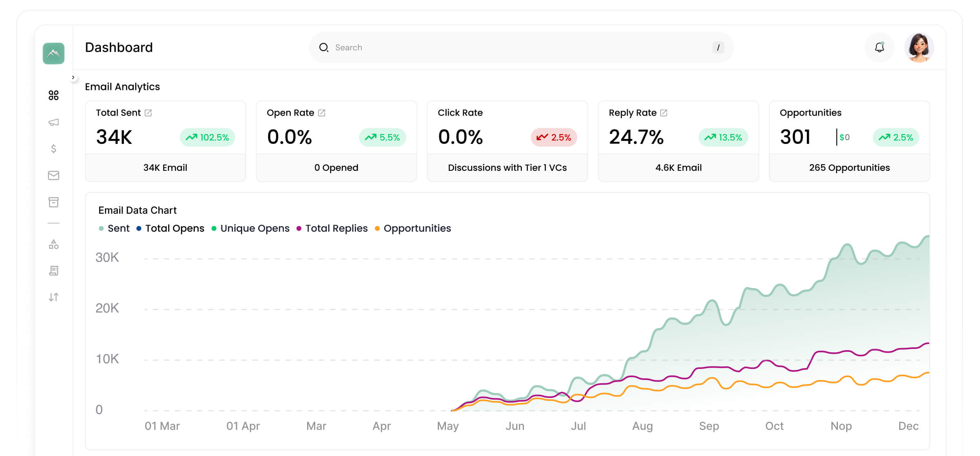Image resolution: width=980 pixels, height=456 pixels.
Task: Open the user profile avatar
Action: pyautogui.click(x=919, y=47)
